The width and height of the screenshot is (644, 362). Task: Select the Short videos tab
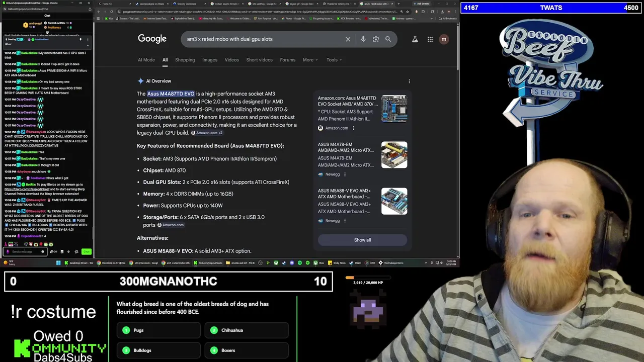pos(259,60)
